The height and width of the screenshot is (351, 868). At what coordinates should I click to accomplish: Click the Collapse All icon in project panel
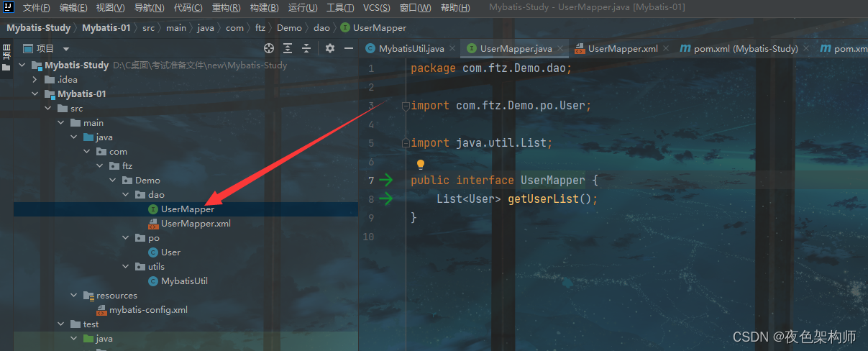(x=306, y=48)
